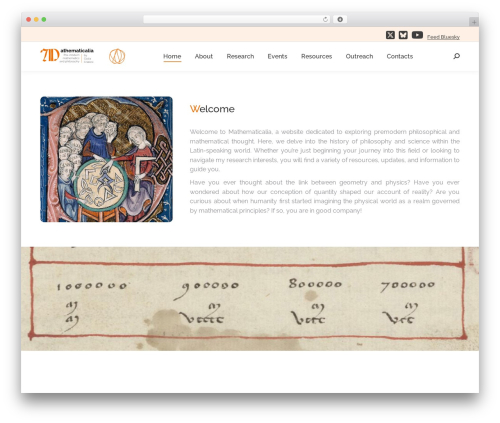Open the YouTube channel icon
This screenshot has height=423, width=500.
[417, 35]
